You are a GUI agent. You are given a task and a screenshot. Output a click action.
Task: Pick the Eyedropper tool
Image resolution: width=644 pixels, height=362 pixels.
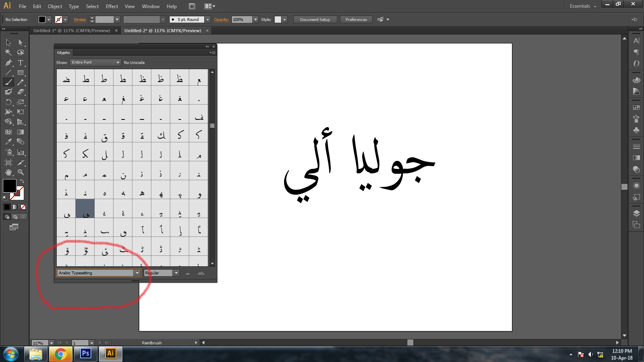[x=8, y=142]
